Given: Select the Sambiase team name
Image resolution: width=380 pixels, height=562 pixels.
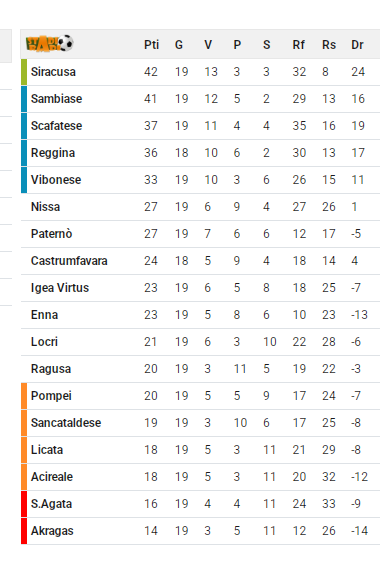Looking at the screenshot, I should [x=56, y=99].
